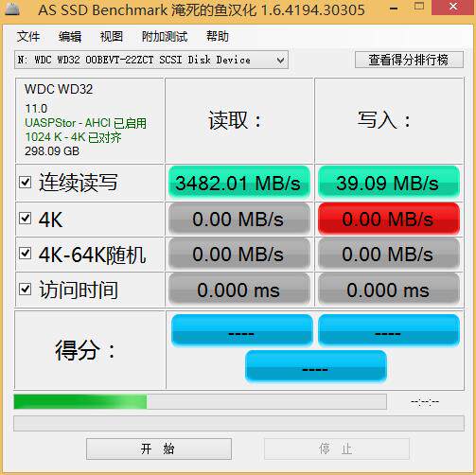Click the 查看得分排行榜 button
The height and width of the screenshot is (475, 476).
click(x=409, y=60)
